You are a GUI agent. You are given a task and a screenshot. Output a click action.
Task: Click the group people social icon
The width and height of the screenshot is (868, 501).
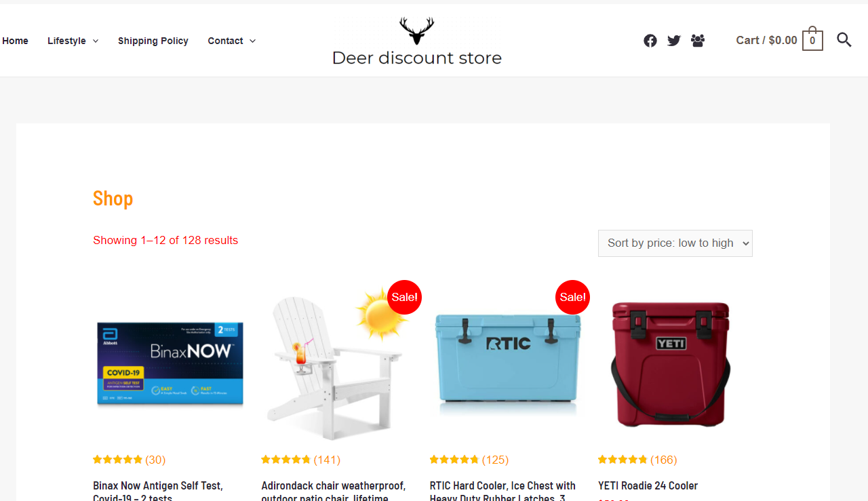click(698, 41)
